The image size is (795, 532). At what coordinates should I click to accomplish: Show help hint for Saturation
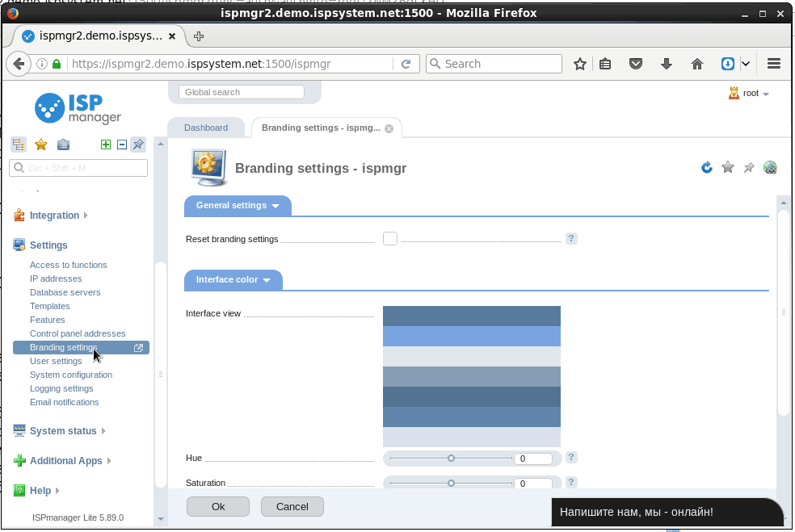[571, 482]
